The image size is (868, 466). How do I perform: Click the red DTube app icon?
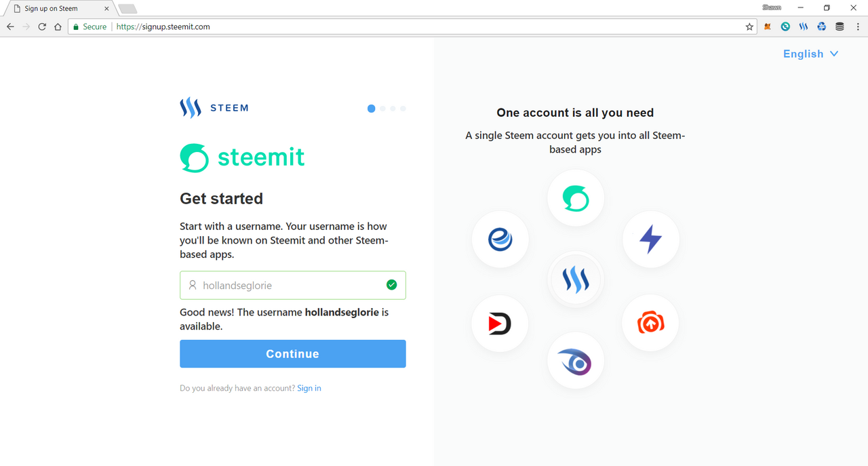click(500, 324)
